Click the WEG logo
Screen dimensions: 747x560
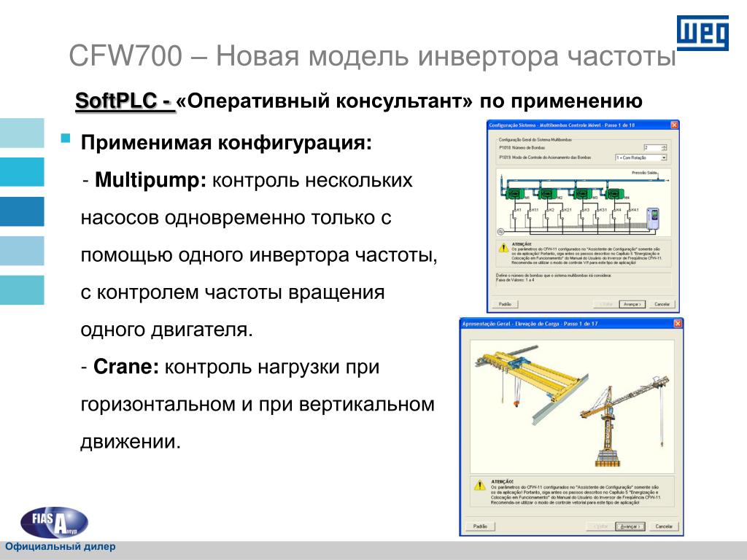pos(703,32)
